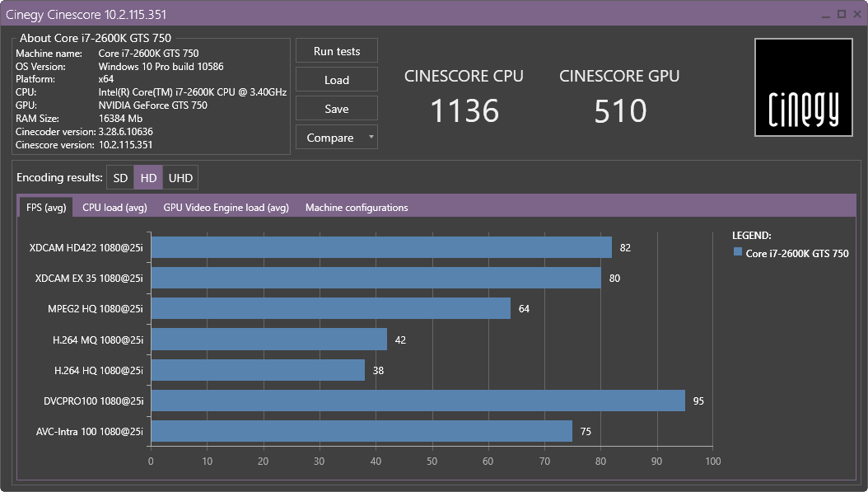Screen dimensions: 868x492
Task: Click the Compare button label
Action: [x=330, y=138]
